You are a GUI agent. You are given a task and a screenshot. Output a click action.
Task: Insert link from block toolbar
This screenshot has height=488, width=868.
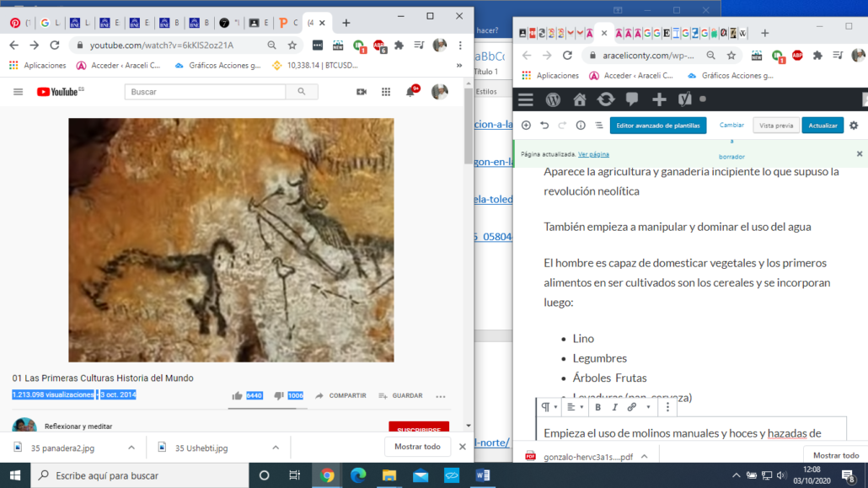[632, 407]
